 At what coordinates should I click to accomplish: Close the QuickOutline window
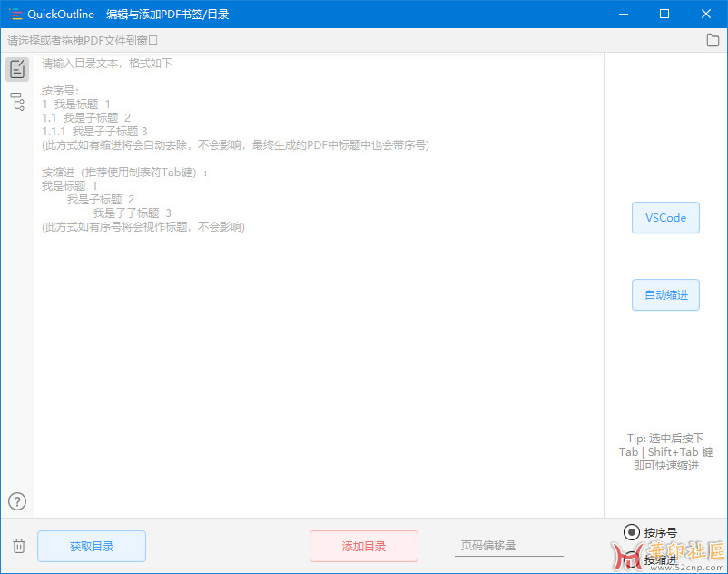706,14
